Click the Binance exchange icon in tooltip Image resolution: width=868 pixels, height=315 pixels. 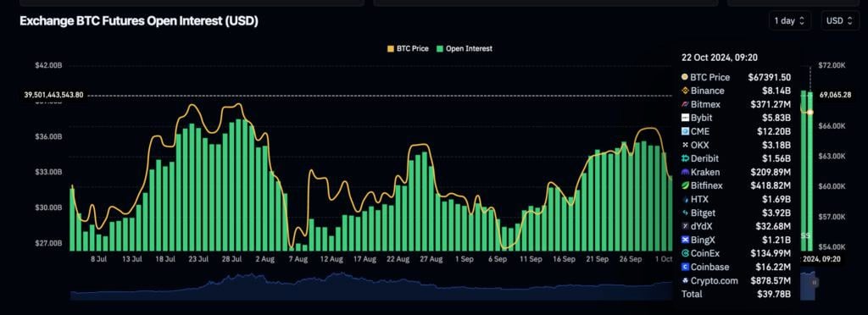click(685, 91)
